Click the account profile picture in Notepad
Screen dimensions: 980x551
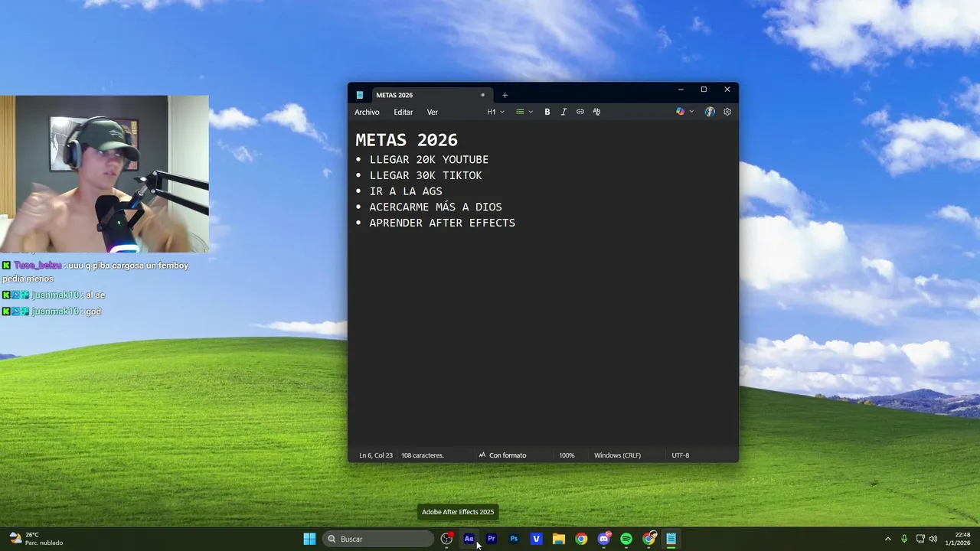(710, 112)
